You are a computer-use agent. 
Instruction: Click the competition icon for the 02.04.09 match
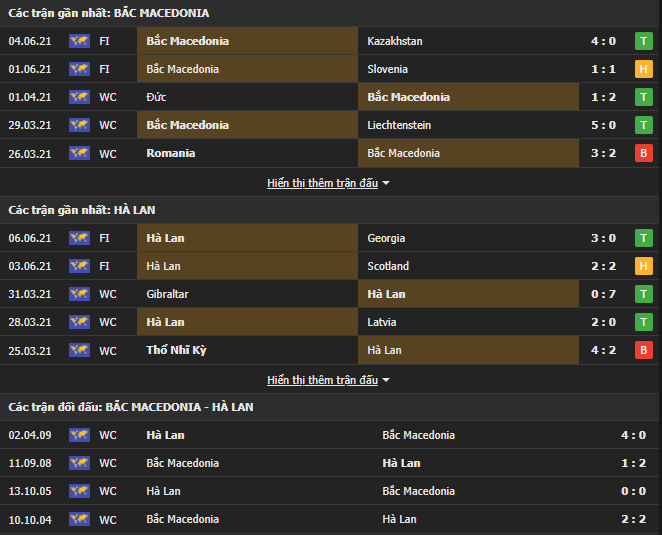click(79, 435)
